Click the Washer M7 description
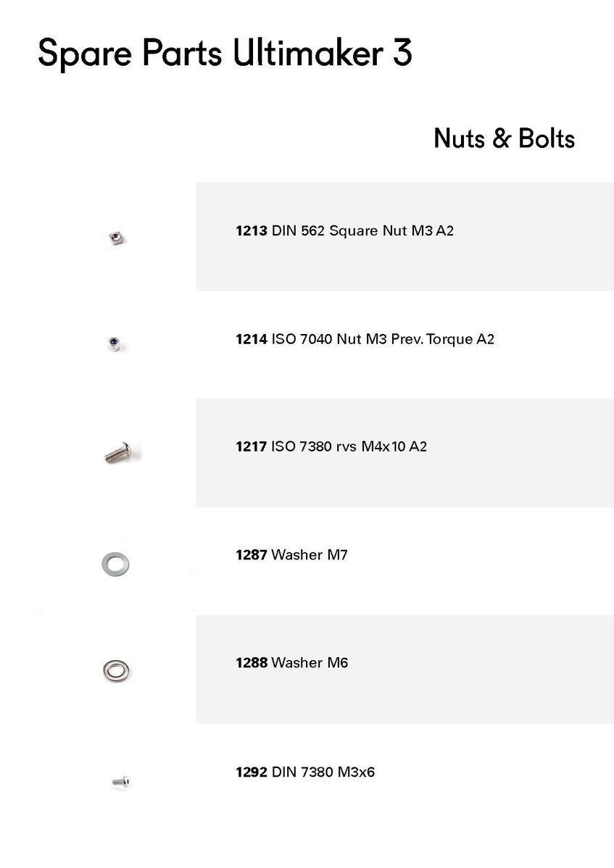This screenshot has width=614, height=868. 310,555
